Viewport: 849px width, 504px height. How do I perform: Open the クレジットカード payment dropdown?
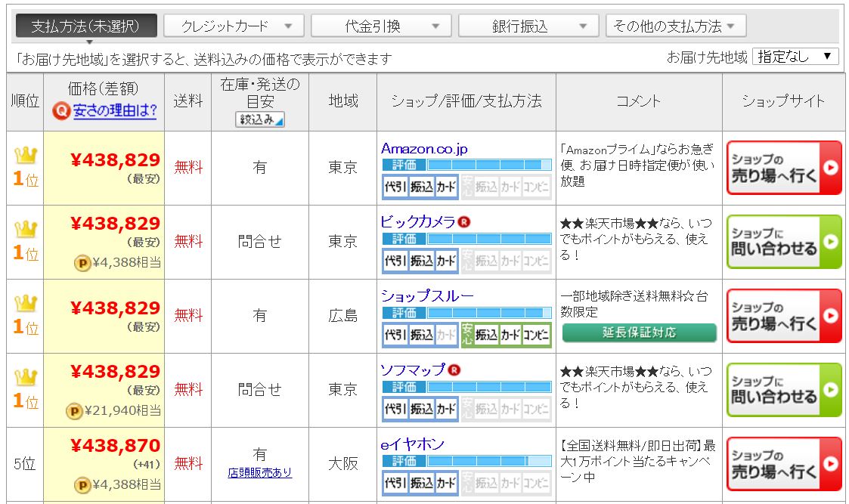234,26
